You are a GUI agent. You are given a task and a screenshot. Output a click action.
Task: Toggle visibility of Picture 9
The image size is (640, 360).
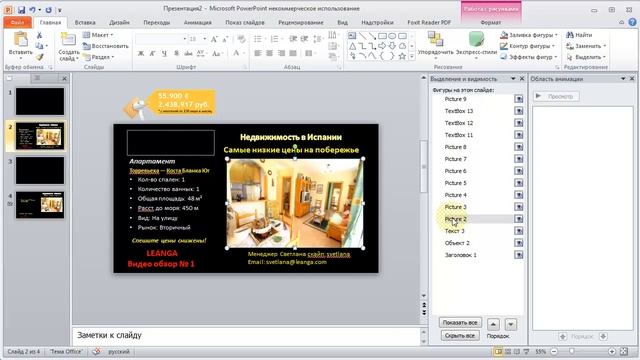(518, 99)
